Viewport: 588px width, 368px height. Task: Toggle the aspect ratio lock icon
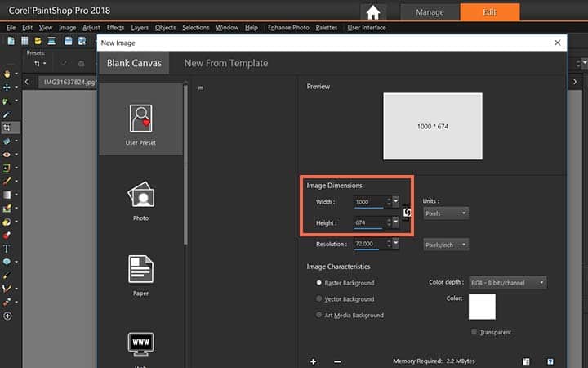point(407,213)
